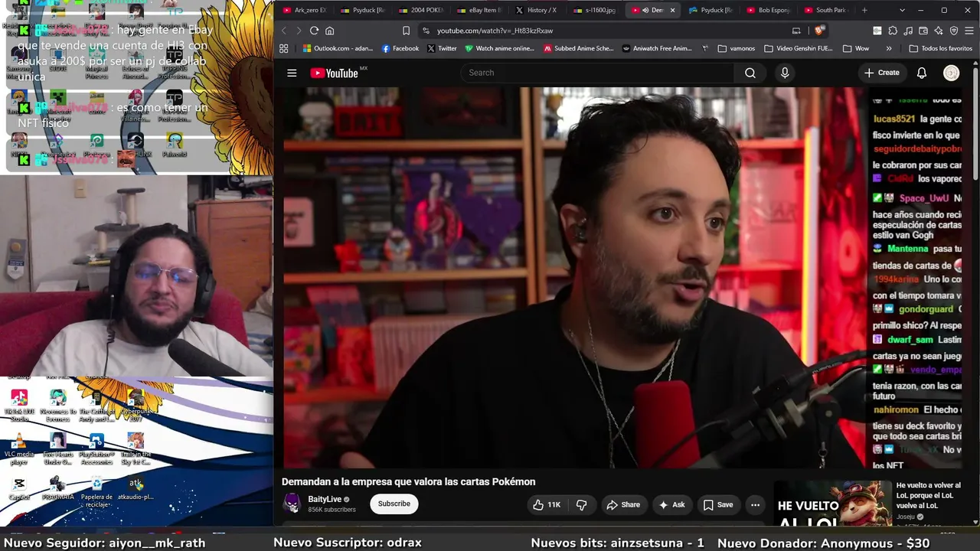The width and height of the screenshot is (980, 551).
Task: Like the video with 11K likes
Action: tap(547, 504)
